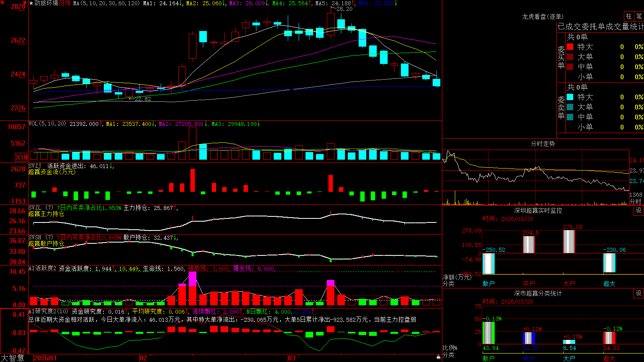This screenshot has width=644, height=362.
Task: Click the 深市超赢分类统计 panel title
Action: tap(538, 293)
